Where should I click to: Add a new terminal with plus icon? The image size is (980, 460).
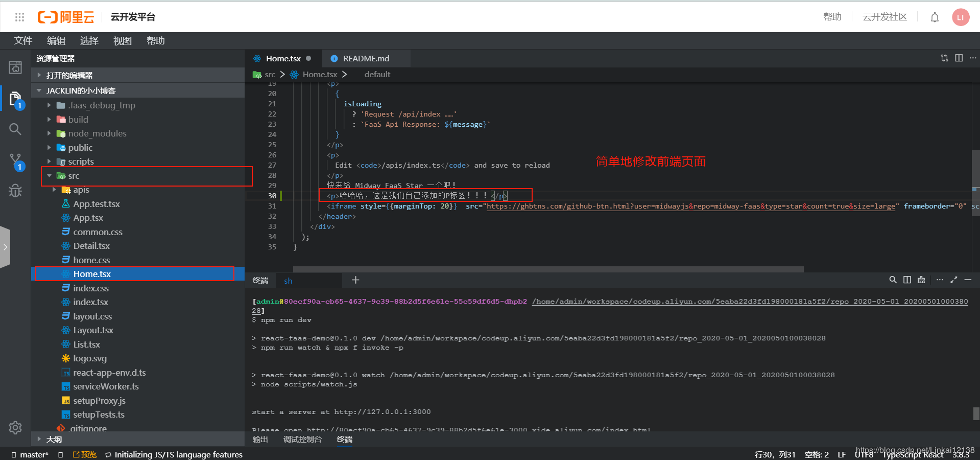[x=355, y=280]
